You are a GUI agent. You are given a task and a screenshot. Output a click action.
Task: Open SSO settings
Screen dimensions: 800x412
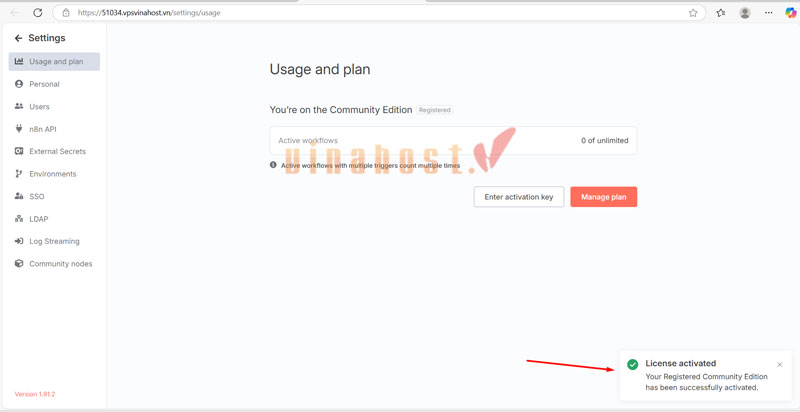click(54, 196)
